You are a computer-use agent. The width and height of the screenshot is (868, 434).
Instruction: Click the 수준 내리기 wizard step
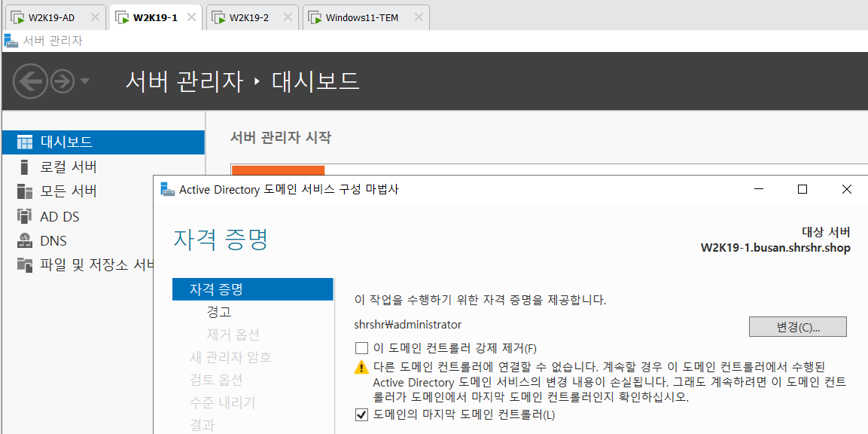(222, 403)
